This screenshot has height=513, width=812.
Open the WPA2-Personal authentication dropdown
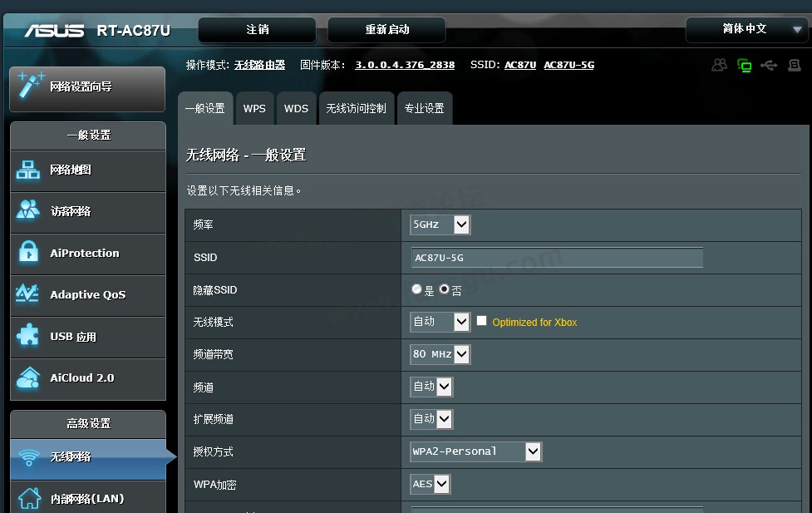pyautogui.click(x=475, y=451)
